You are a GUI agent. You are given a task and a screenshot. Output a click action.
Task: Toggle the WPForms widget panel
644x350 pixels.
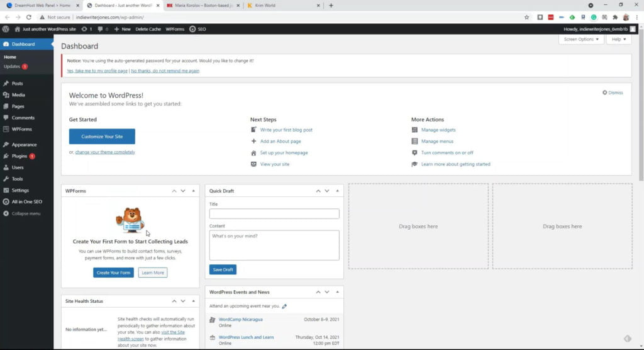click(194, 191)
